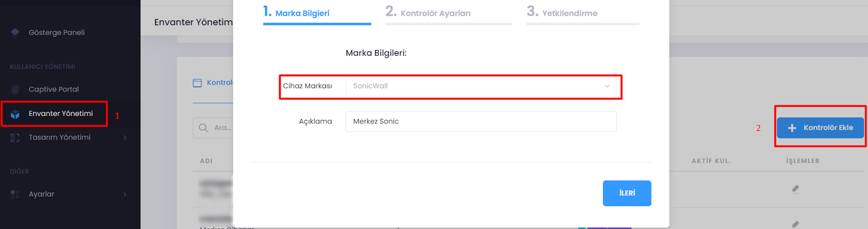Expand the Tasarım Yönetimi submenu chevron
This screenshot has width=868, height=229.
pyautogui.click(x=125, y=138)
